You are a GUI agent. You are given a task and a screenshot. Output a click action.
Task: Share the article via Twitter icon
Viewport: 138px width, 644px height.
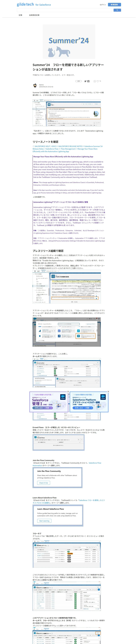pos(85,81)
